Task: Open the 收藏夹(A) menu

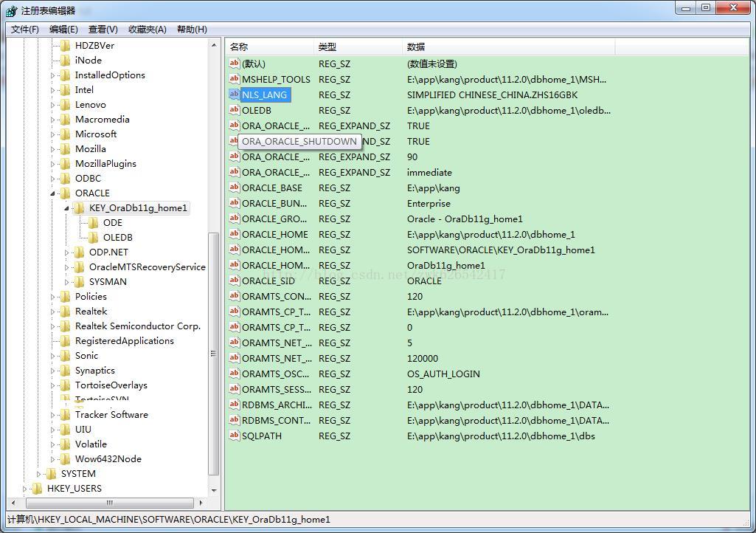Action: click(148, 30)
